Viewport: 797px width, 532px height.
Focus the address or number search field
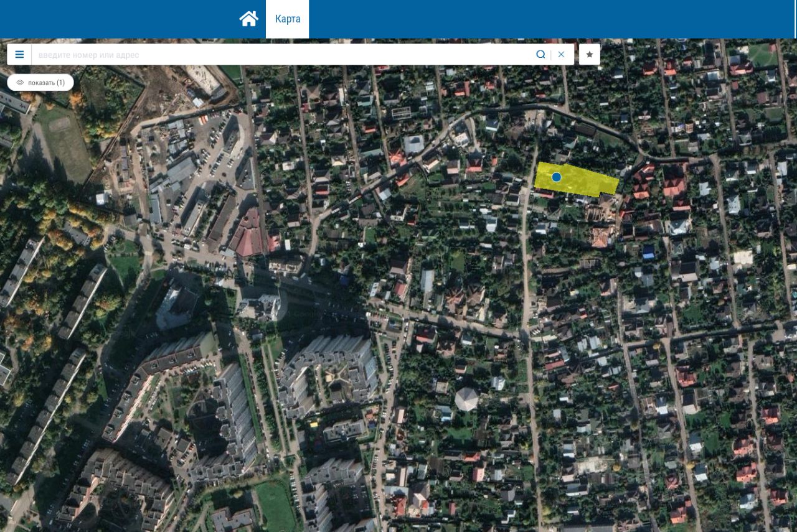pyautogui.click(x=283, y=55)
